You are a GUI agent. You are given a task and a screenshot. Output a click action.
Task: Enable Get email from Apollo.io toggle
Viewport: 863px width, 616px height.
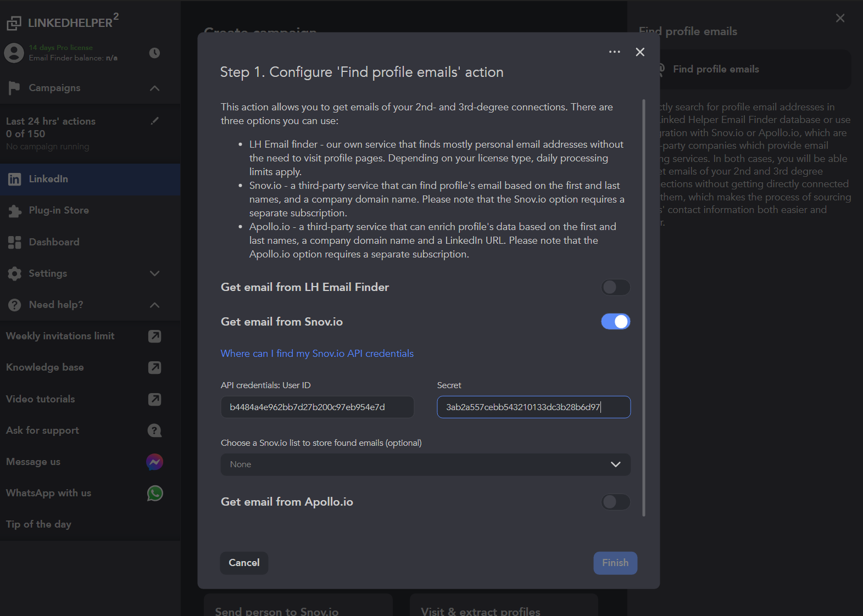[615, 502]
